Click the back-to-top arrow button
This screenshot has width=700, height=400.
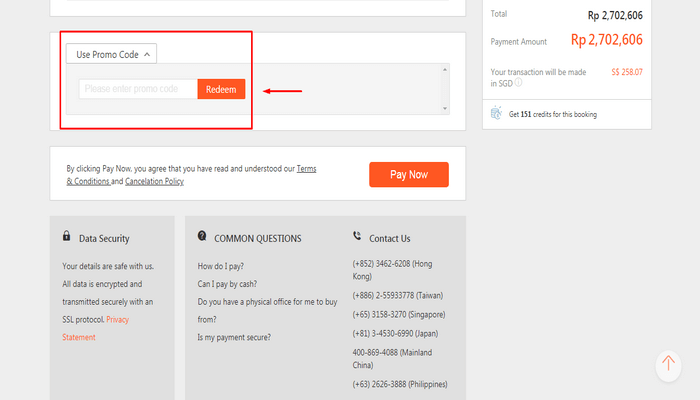point(668,365)
